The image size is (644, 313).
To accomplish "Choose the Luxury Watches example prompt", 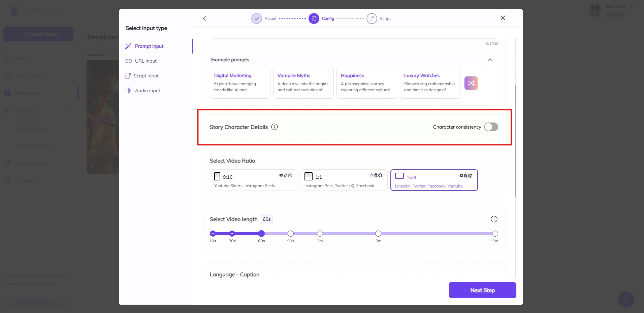I will pyautogui.click(x=430, y=83).
